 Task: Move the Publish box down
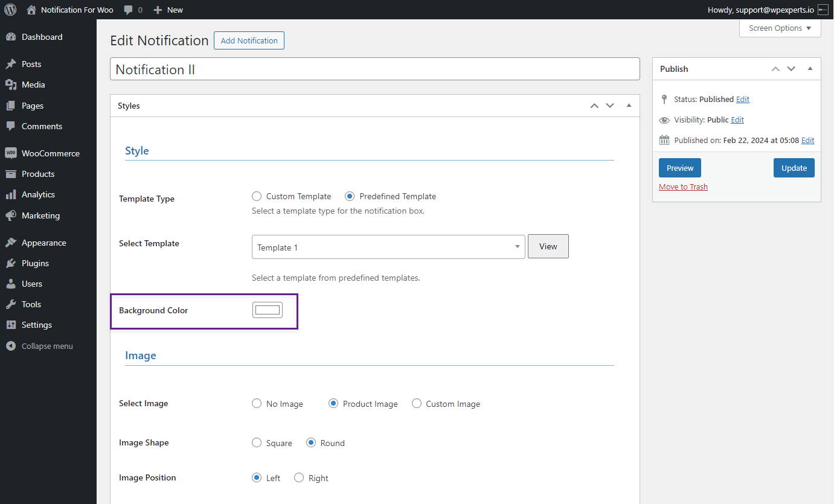791,69
